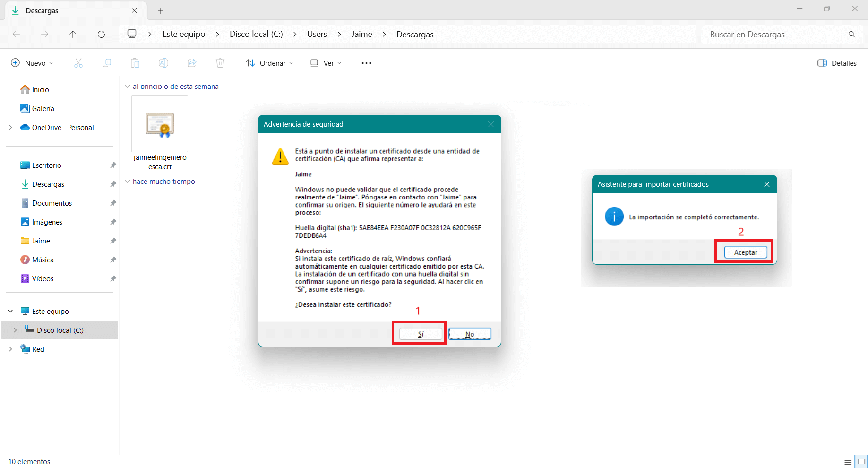868x468 pixels.
Task: Open the Nuevo dropdown menu
Action: [x=32, y=63]
